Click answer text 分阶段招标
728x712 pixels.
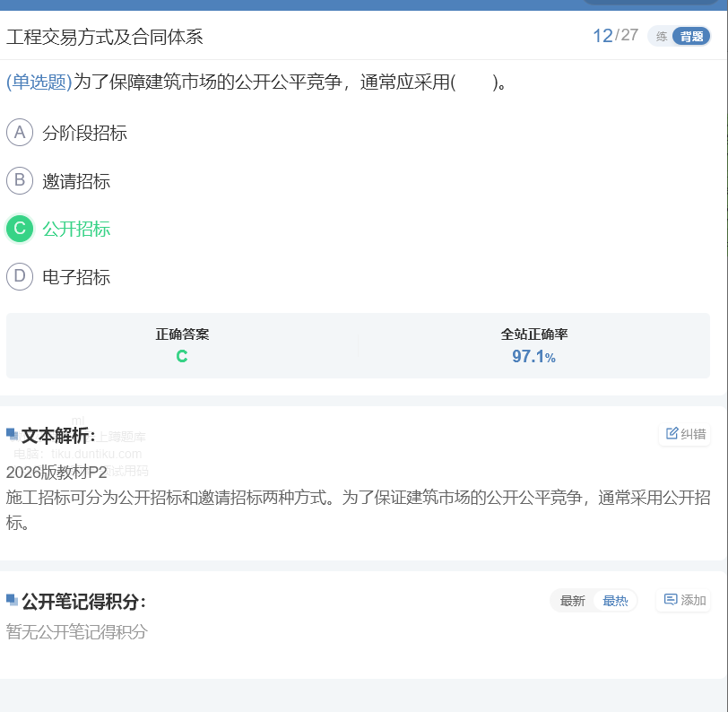point(85,134)
